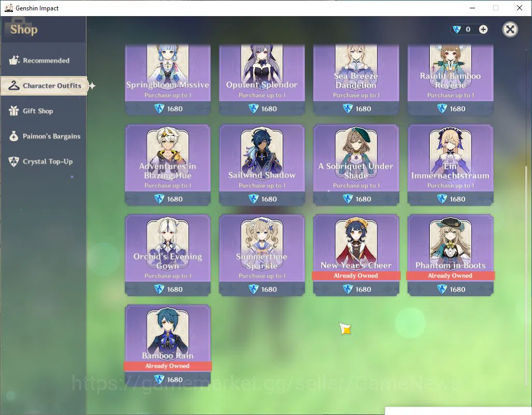Screen dimensions: 532x415
Task: Click the 1680 price under Ein Immernachtstraum
Action: (457, 199)
